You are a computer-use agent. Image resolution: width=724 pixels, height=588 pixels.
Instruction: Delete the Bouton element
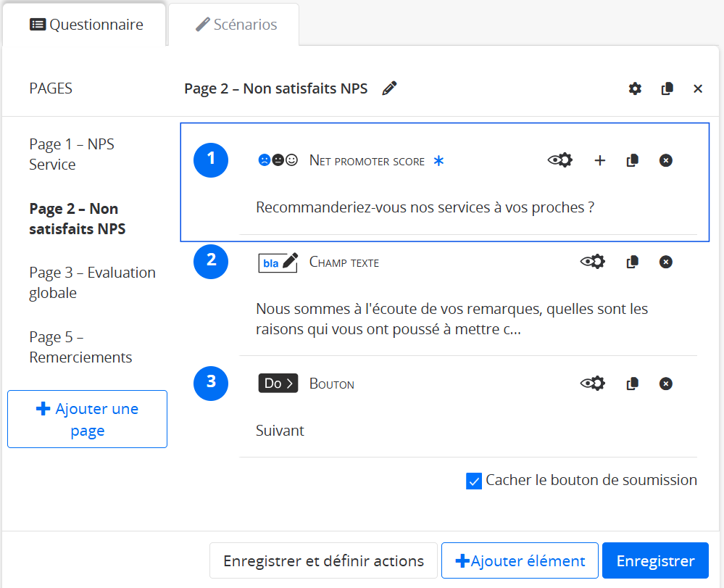click(x=665, y=384)
